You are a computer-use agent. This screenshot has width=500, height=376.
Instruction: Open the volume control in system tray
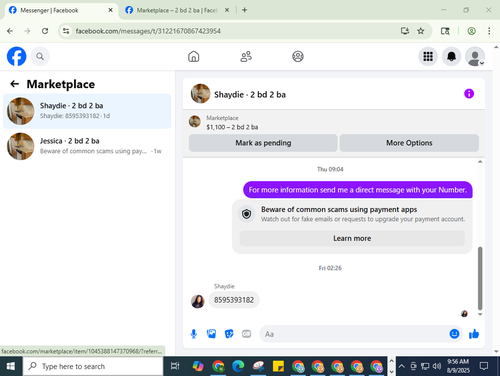[437, 366]
